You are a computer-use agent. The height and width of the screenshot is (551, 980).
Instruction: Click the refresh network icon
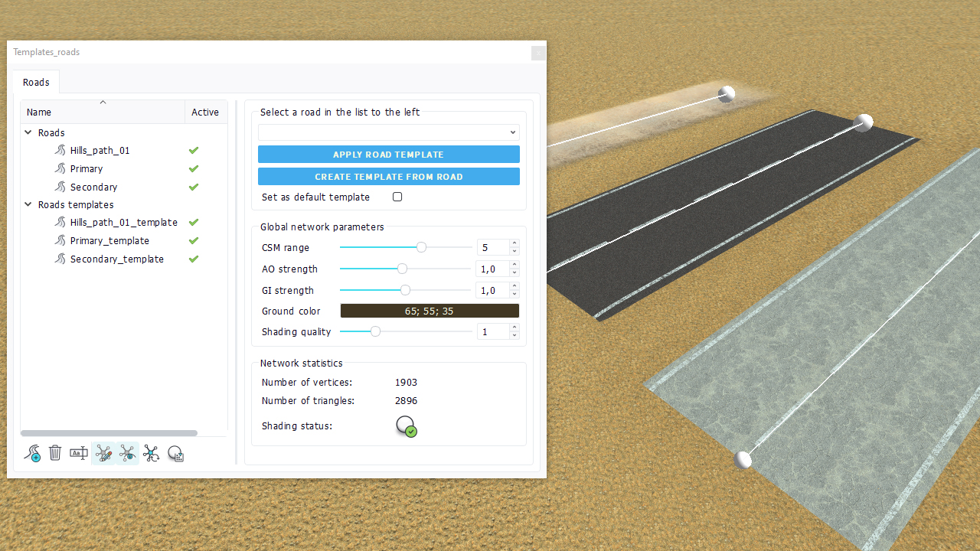[x=152, y=454]
